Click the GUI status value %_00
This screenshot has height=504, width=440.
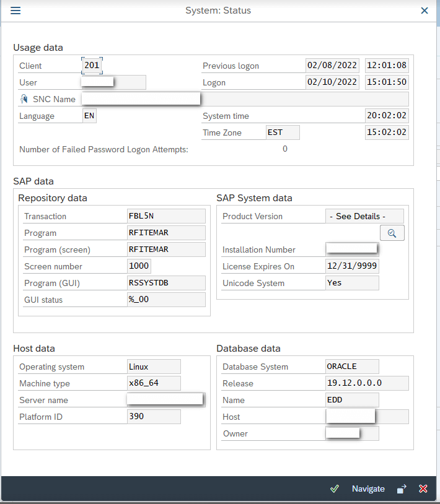166,300
